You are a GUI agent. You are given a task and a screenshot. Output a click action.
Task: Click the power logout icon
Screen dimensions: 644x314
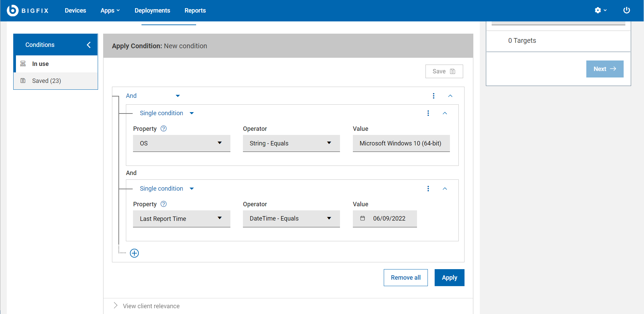point(626,11)
